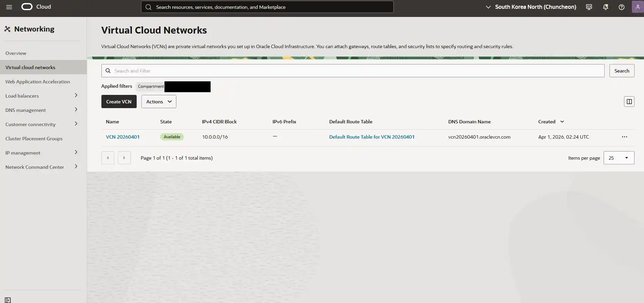Go to the Networking Overview page
Screen dimensions: 644x303
(x=16, y=53)
